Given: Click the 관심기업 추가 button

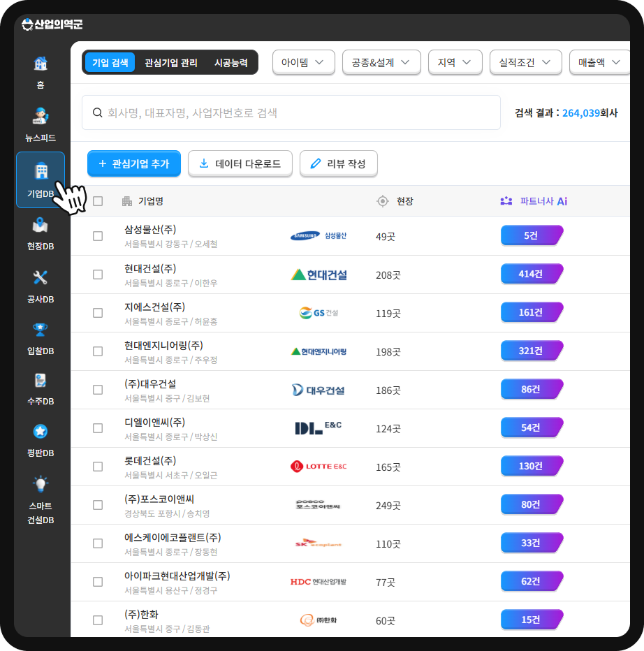Looking at the screenshot, I should point(133,163).
